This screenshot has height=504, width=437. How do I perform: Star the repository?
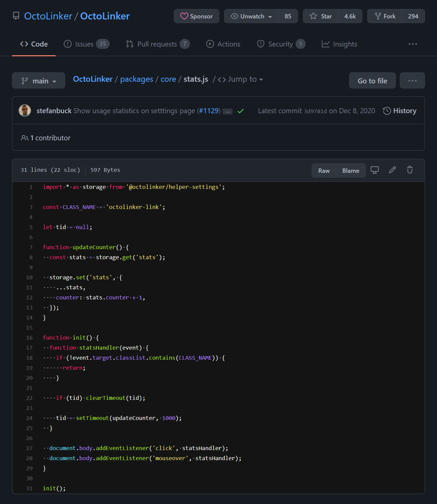pyautogui.click(x=321, y=16)
